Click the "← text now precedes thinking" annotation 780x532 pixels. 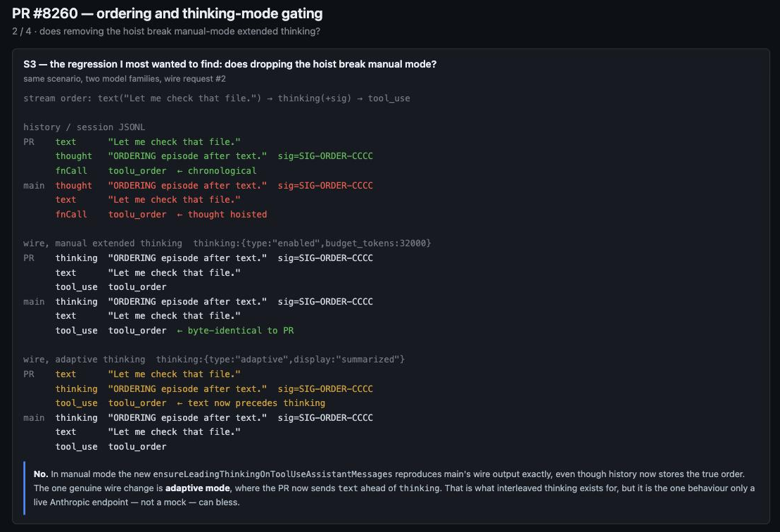pos(251,403)
